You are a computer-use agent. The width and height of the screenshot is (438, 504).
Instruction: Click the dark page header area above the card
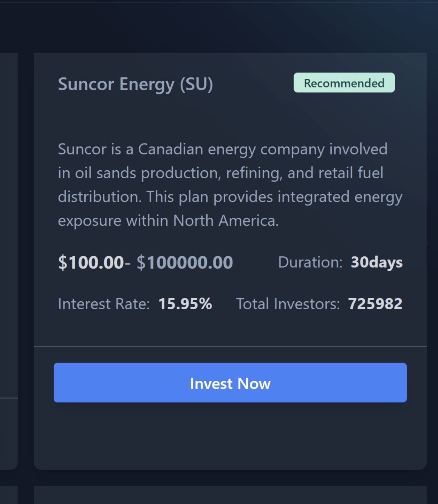(x=219, y=26)
